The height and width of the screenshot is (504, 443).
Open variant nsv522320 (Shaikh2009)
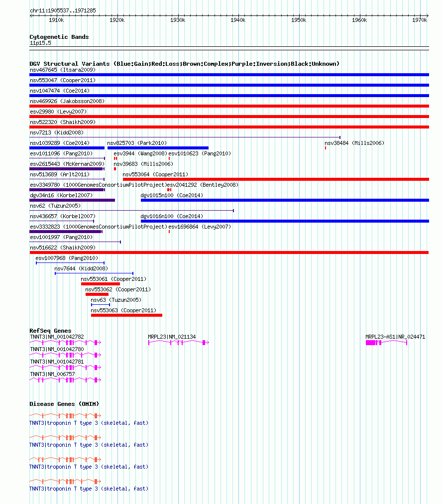click(63, 122)
